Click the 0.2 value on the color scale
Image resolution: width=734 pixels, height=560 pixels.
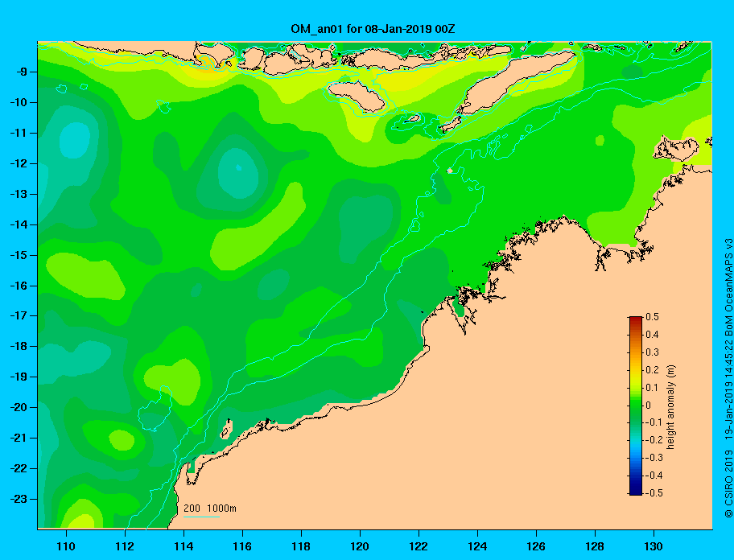[x=652, y=369]
